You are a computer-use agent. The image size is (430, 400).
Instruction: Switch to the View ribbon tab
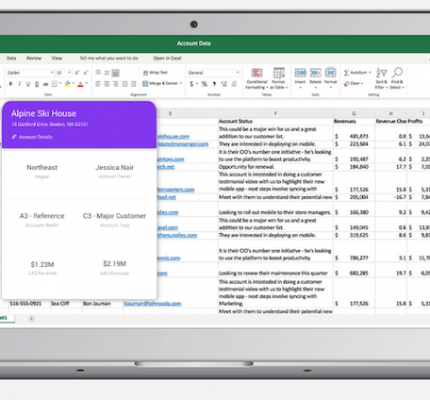tap(57, 58)
